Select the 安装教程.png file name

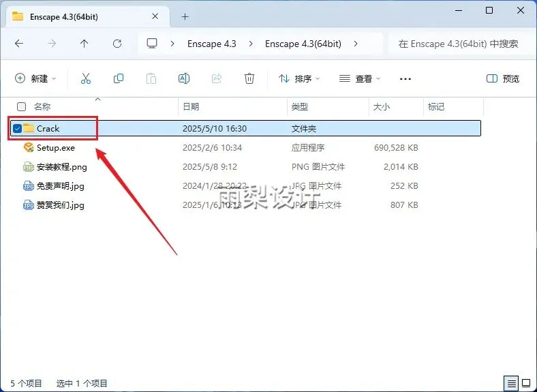click(x=61, y=167)
